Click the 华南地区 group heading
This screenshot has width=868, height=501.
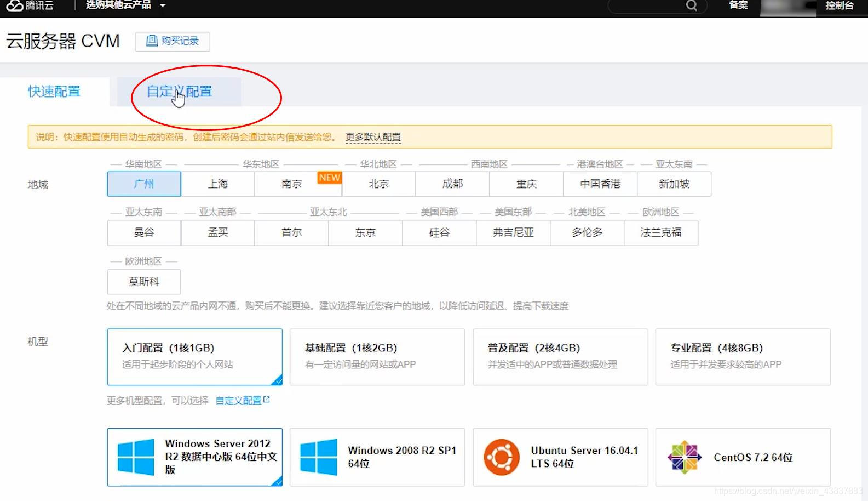[143, 164]
